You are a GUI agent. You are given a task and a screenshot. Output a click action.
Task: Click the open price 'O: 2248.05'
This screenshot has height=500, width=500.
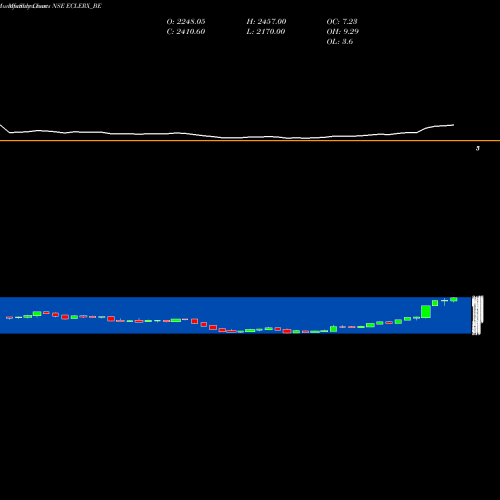click(x=186, y=22)
